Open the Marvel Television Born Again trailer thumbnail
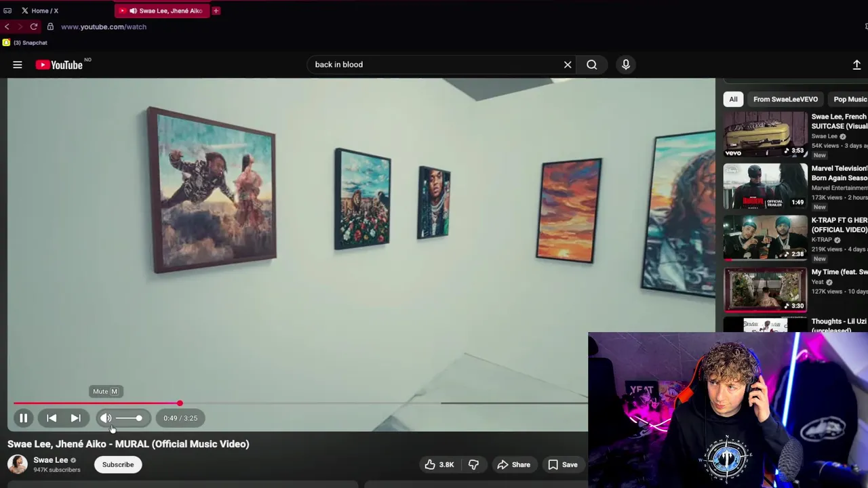Viewport: 868px width, 488px height. click(765, 186)
